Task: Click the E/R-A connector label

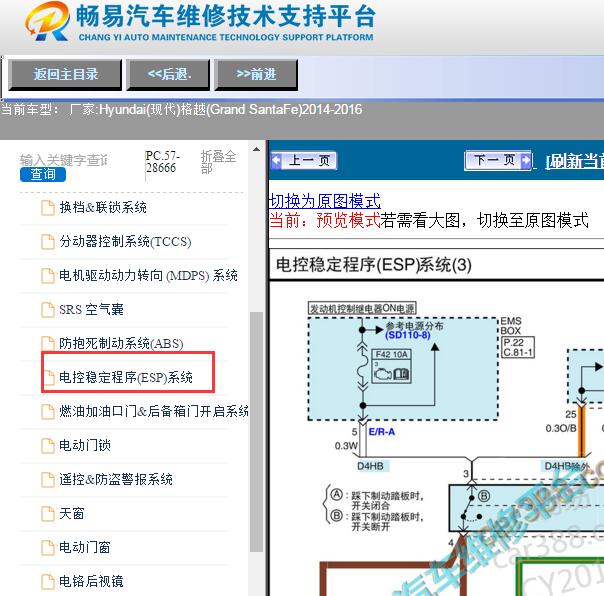Action: click(382, 432)
